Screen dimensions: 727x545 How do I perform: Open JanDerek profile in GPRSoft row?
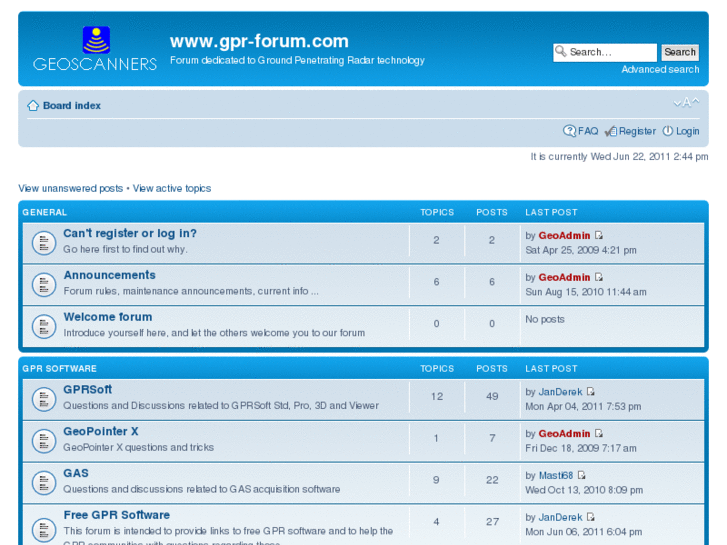[560, 392]
